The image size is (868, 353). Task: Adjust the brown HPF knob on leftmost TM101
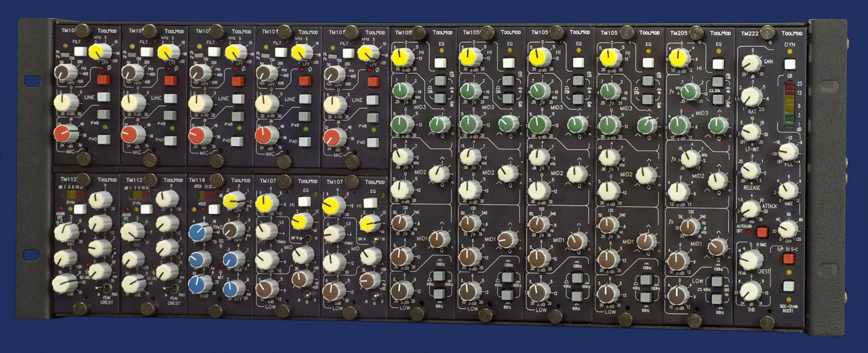click(64, 73)
